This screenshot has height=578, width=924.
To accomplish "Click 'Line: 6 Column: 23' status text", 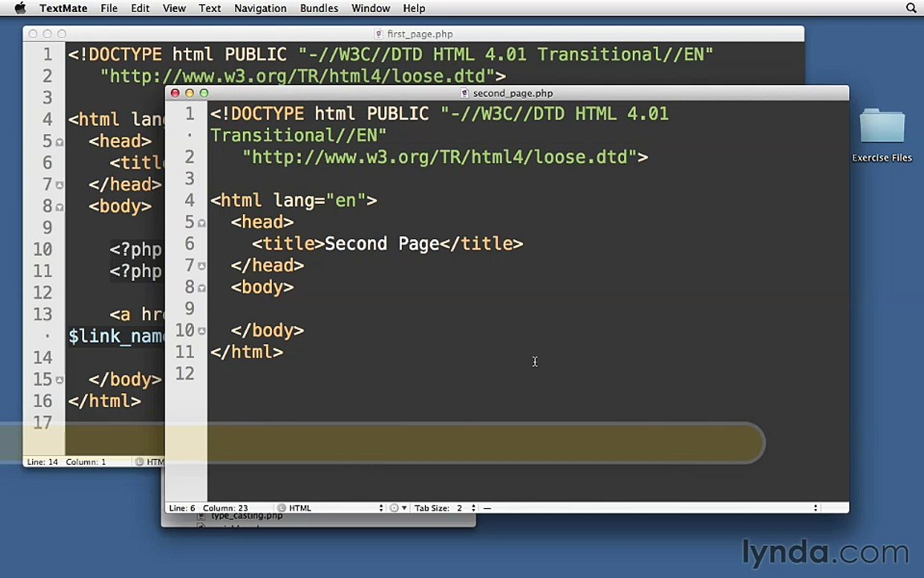I will pyautogui.click(x=209, y=508).
